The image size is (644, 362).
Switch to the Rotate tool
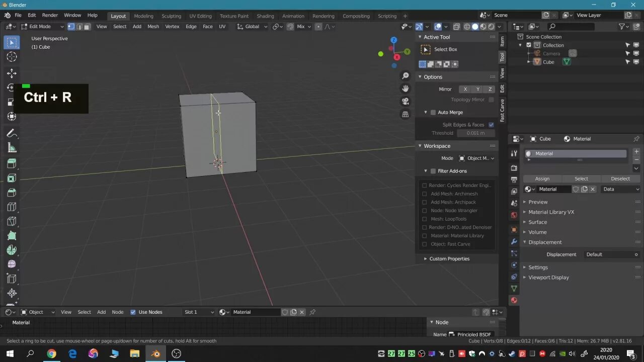tap(11, 87)
